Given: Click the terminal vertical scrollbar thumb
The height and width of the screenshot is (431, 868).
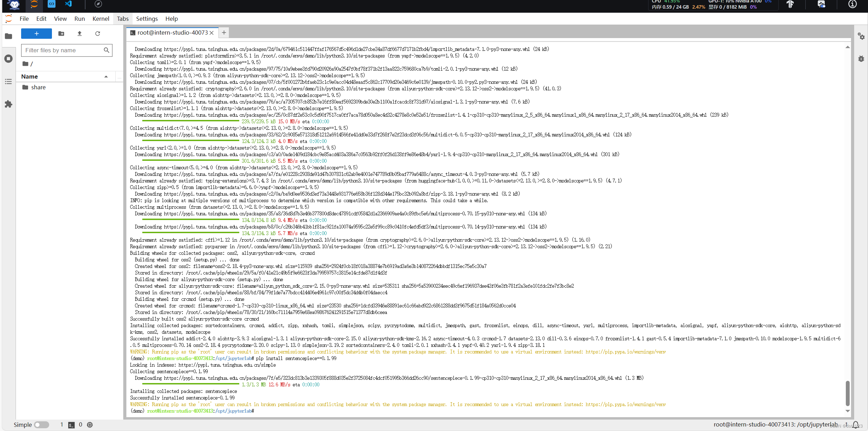Looking at the screenshot, I should point(847,393).
